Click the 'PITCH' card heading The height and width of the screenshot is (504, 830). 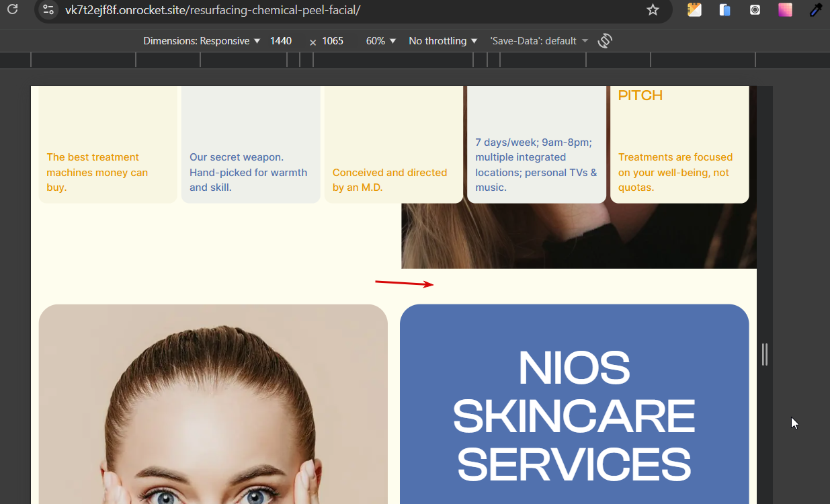(x=640, y=95)
